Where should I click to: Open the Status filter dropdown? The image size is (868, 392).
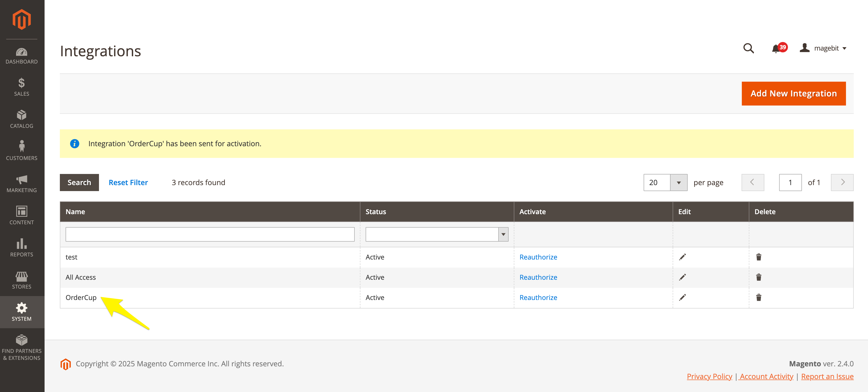(437, 234)
